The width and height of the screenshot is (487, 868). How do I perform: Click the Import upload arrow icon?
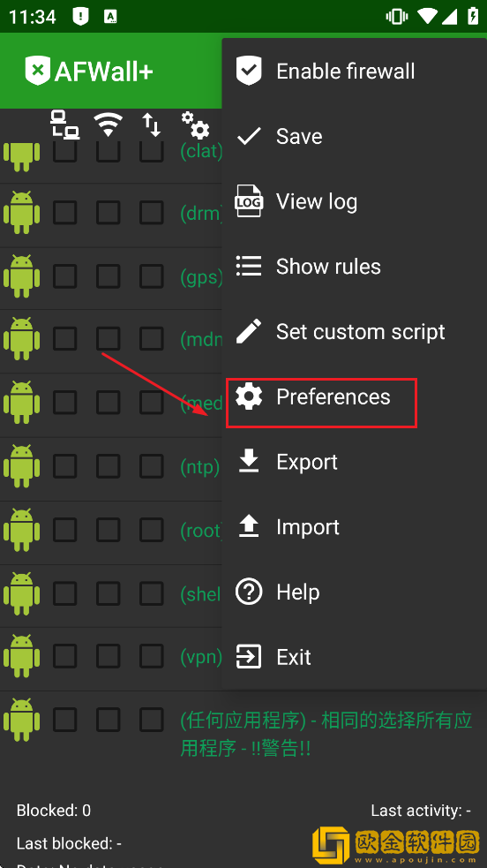tap(249, 526)
